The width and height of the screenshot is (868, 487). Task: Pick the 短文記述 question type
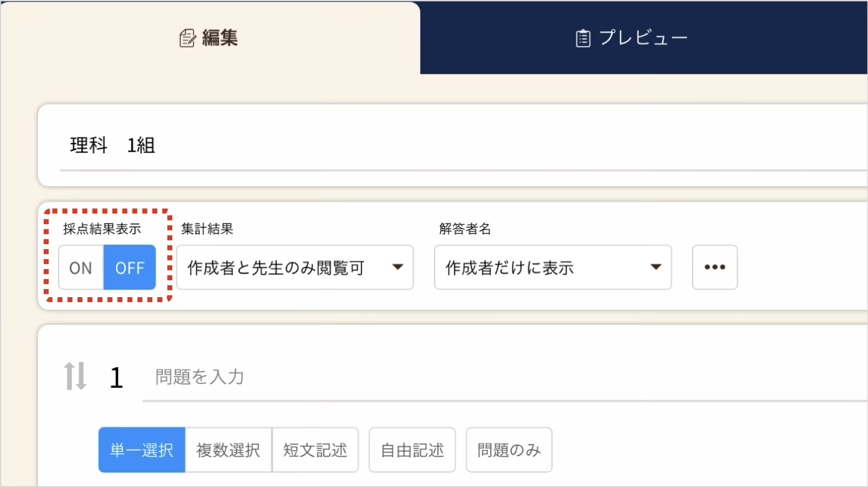[x=315, y=450]
